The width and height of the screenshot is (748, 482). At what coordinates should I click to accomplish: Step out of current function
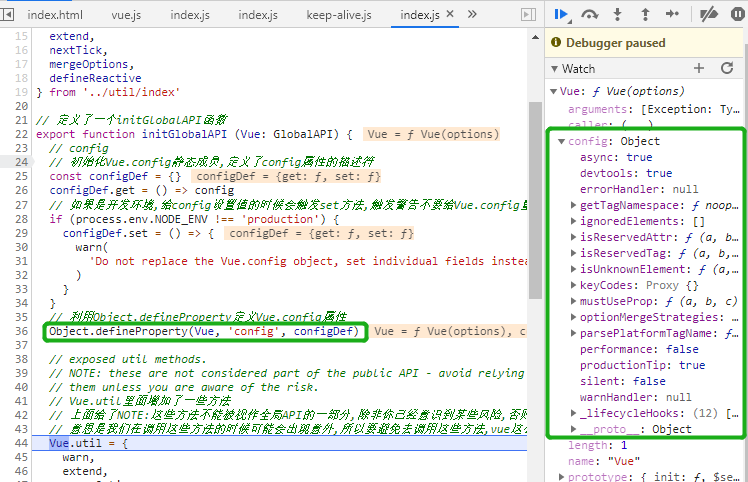pos(645,14)
